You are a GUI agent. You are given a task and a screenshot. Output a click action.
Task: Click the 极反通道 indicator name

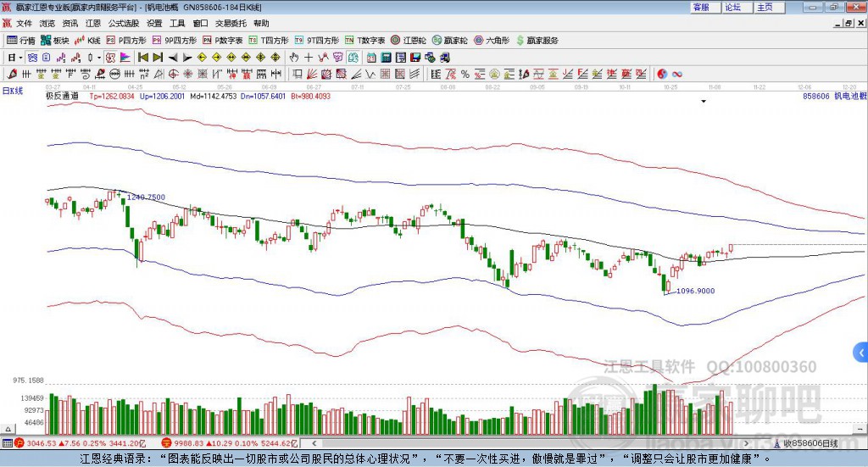pyautogui.click(x=62, y=97)
